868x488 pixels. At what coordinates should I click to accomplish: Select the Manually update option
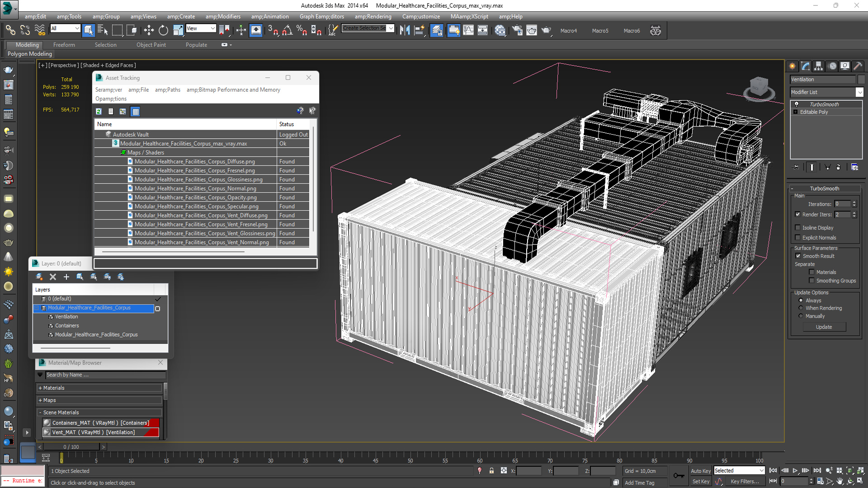tap(801, 316)
